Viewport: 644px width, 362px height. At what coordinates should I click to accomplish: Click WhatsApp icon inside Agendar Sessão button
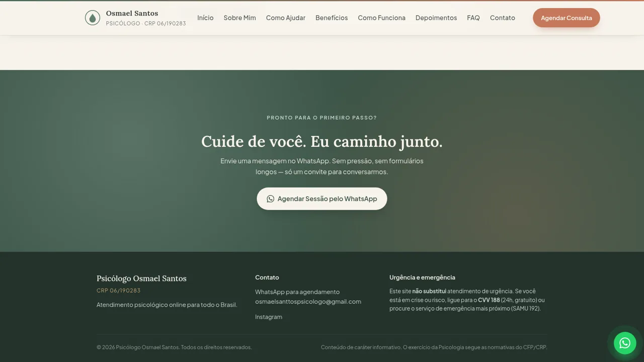pos(270,199)
